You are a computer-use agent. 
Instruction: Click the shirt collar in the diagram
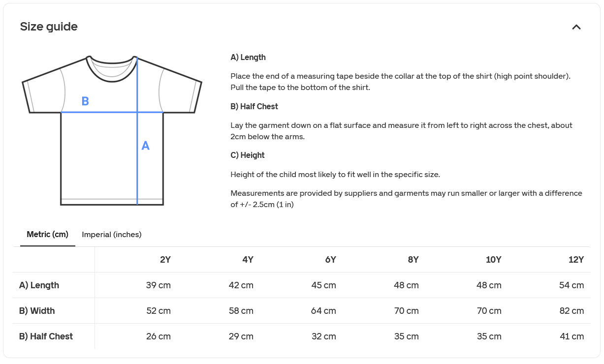coord(112,69)
